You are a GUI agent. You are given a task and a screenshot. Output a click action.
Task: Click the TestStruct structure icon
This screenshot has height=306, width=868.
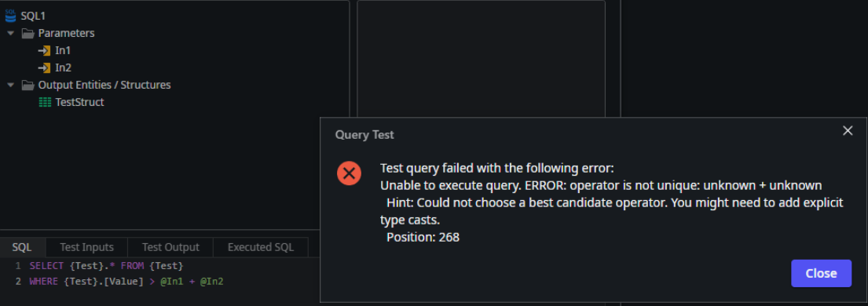45,102
